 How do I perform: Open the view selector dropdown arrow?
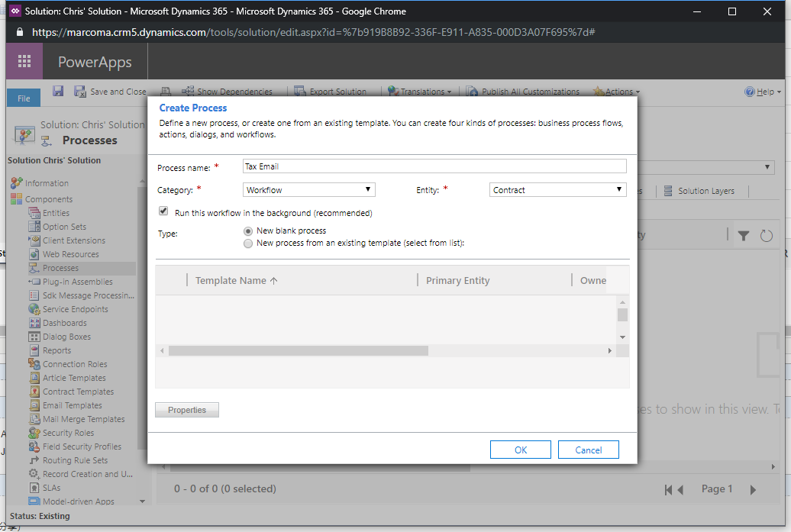coord(767,167)
